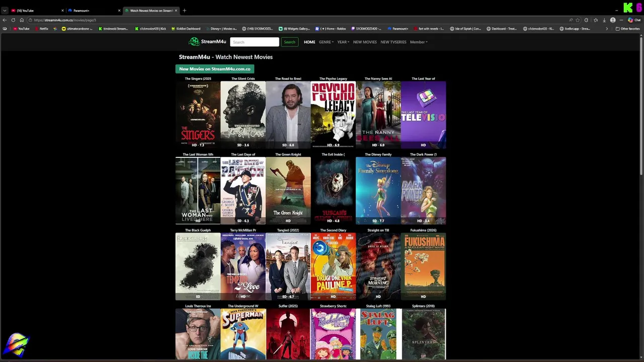The height and width of the screenshot is (362, 644).
Task: Open NEW MOVIES in site navigation
Action: [x=365, y=42]
